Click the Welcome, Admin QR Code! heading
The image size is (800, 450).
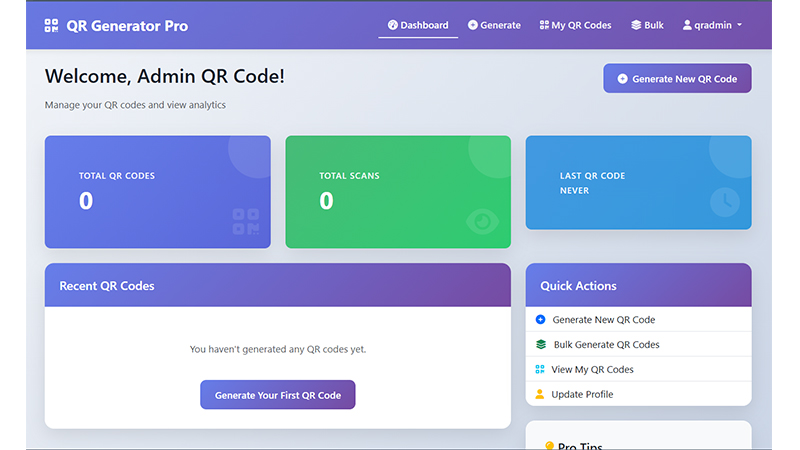[x=164, y=77]
